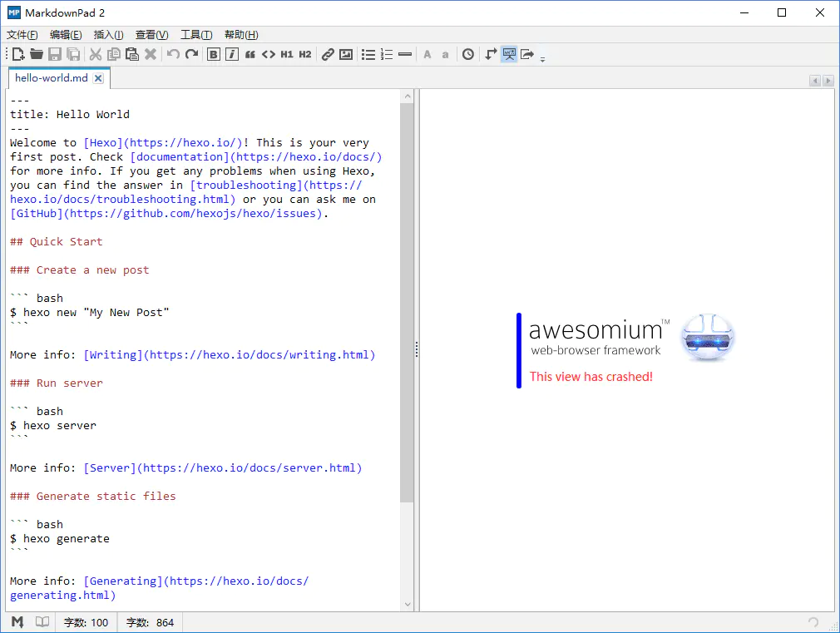Viewport: 840px width, 633px height.
Task: Open the 文件(F) menu
Action: 22,35
